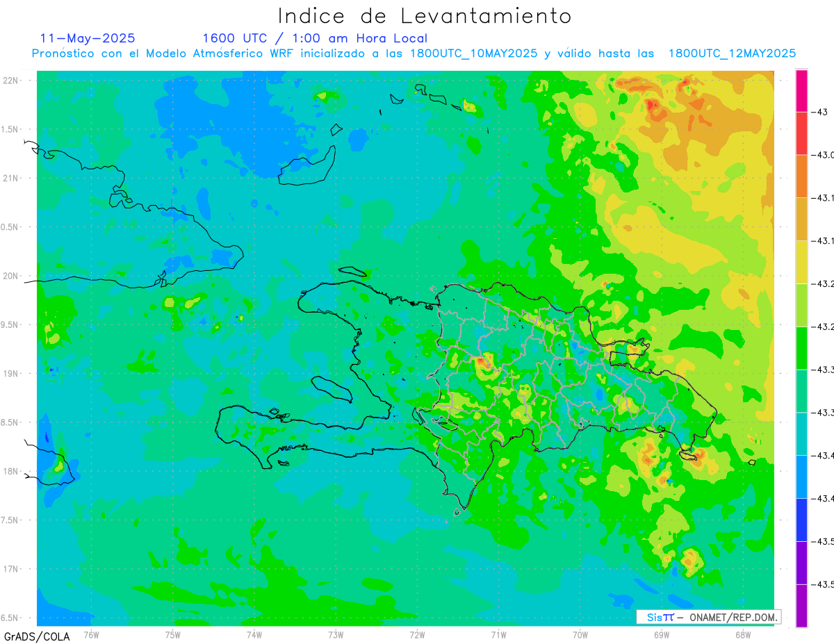Select the '11-May-2025' date text
This screenshot has width=834, height=644.
tap(88, 38)
